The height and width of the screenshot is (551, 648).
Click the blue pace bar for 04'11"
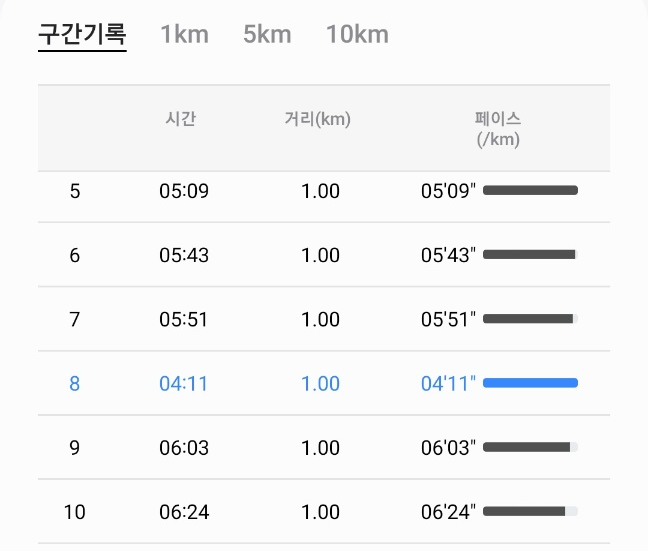(x=530, y=383)
